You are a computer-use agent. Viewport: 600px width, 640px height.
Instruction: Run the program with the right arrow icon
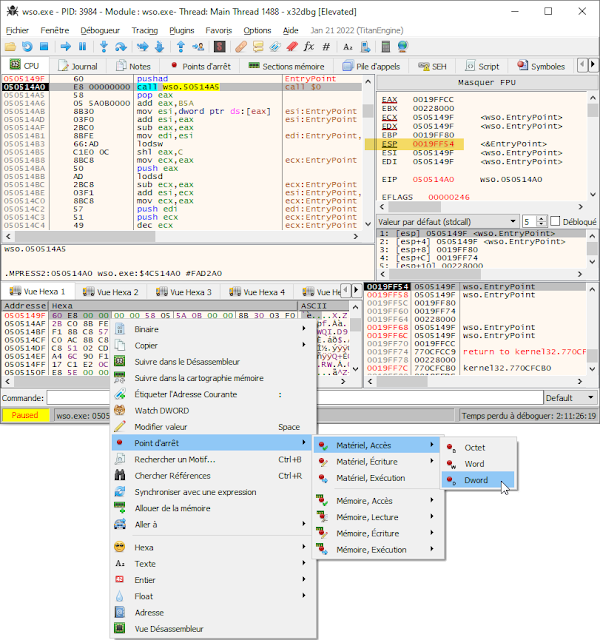65,47
